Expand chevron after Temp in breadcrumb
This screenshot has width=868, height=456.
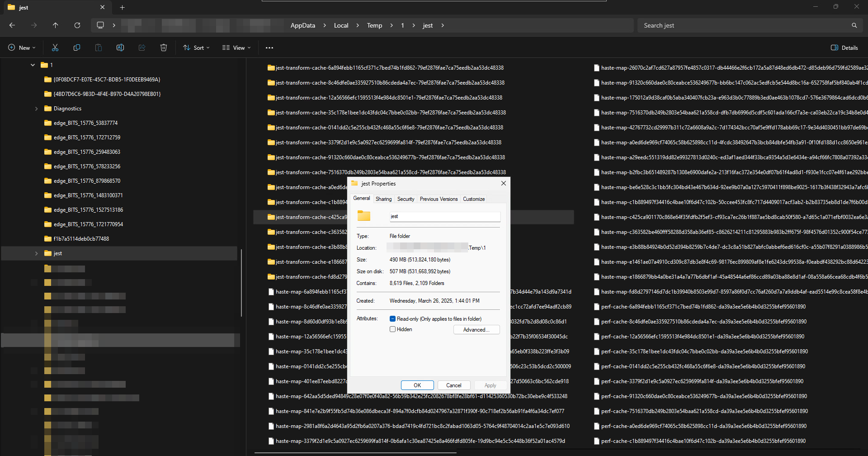tap(391, 25)
